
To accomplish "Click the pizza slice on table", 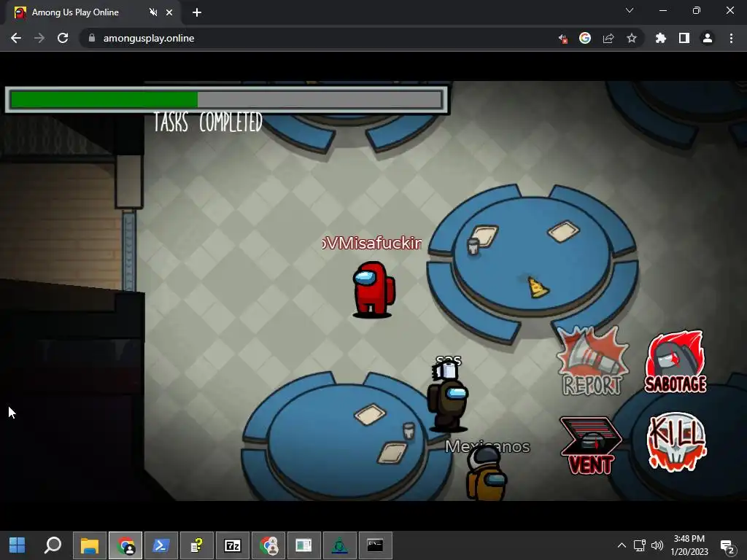I will click(538, 287).
